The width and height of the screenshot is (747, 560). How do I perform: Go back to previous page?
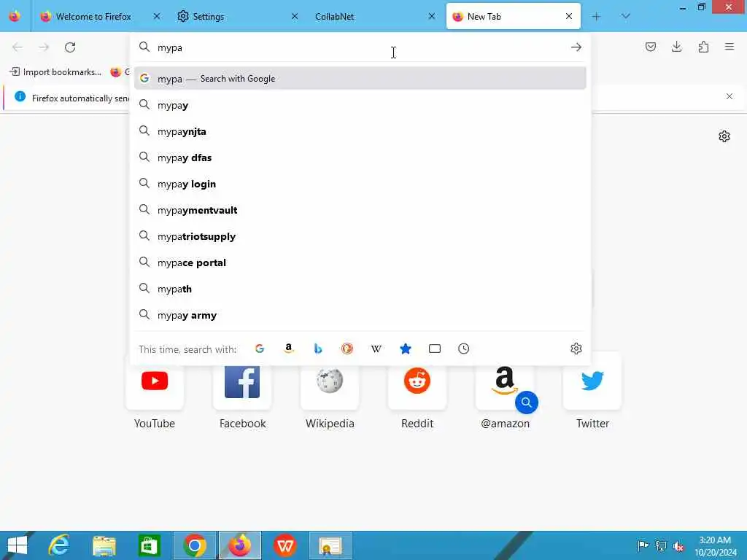(18, 47)
